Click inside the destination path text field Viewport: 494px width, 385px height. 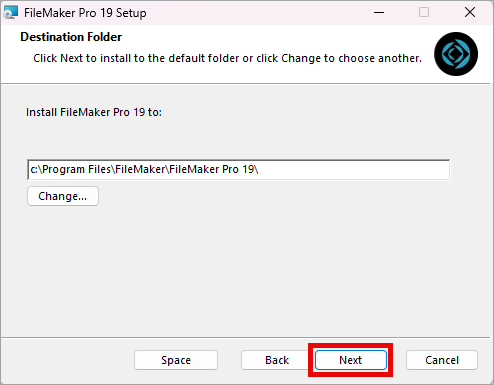click(238, 170)
